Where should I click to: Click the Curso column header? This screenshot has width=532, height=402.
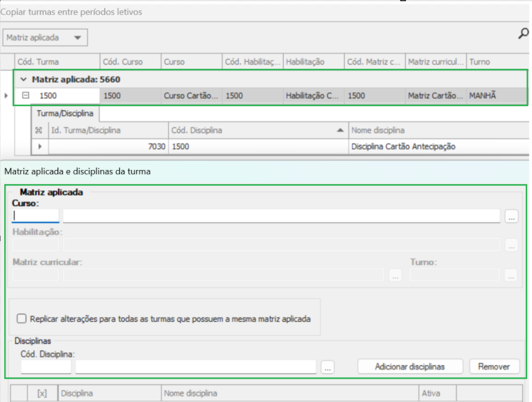click(191, 62)
